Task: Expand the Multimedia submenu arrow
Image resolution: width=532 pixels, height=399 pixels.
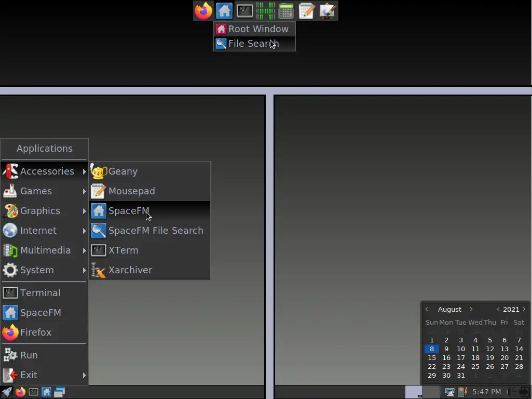Action: click(84, 250)
